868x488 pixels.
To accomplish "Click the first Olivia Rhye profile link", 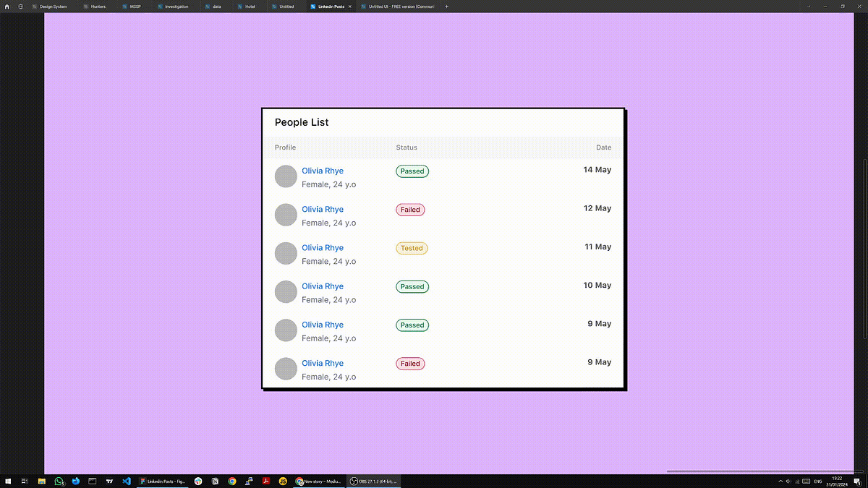I will pos(323,171).
